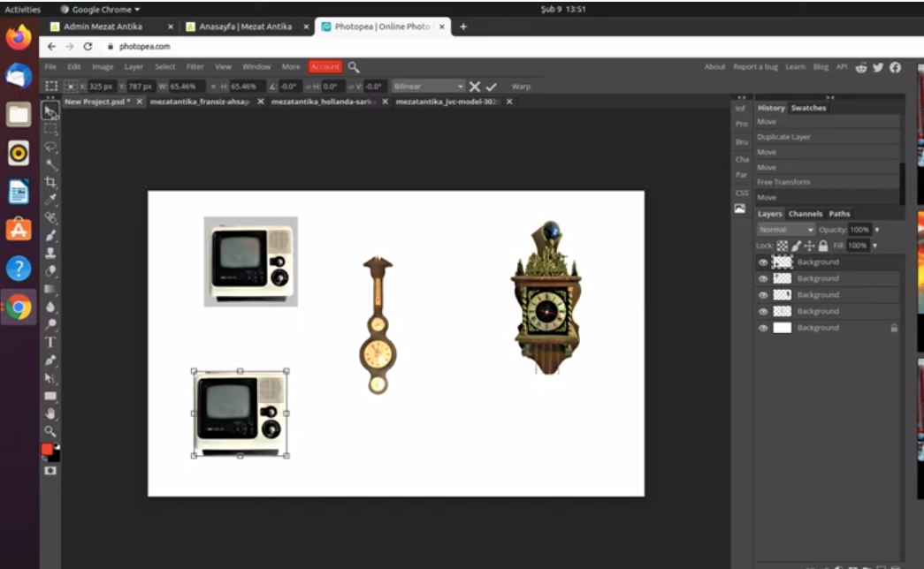Switch to the Channels tab
Screen dimensions: 924x569
pos(805,214)
